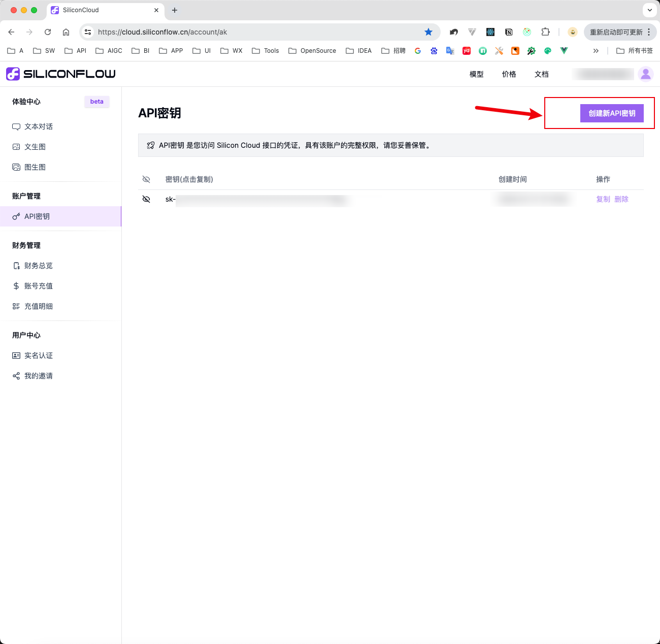The height and width of the screenshot is (644, 660).
Task: View site information icon in address bar
Action: click(88, 32)
